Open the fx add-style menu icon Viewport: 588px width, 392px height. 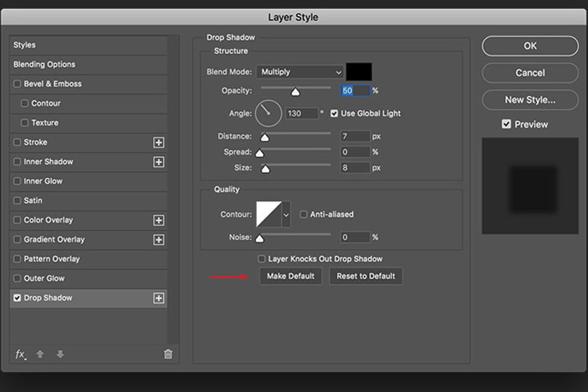(x=20, y=354)
